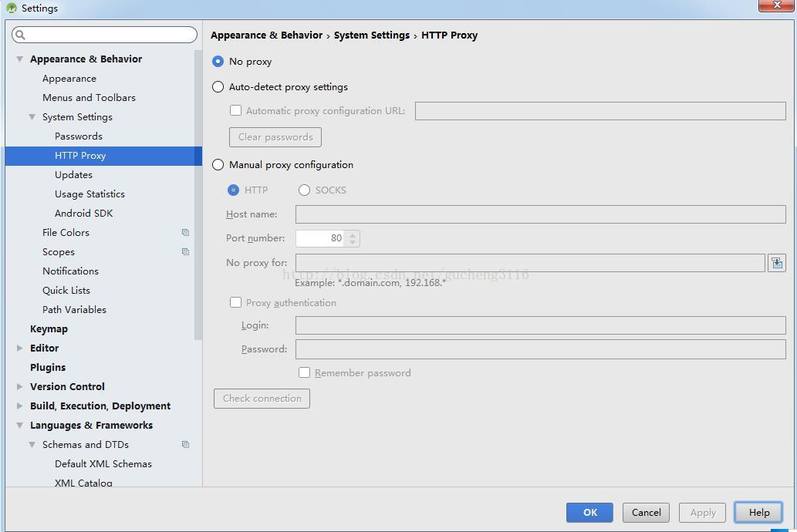Open the Keymap settings page

49,328
